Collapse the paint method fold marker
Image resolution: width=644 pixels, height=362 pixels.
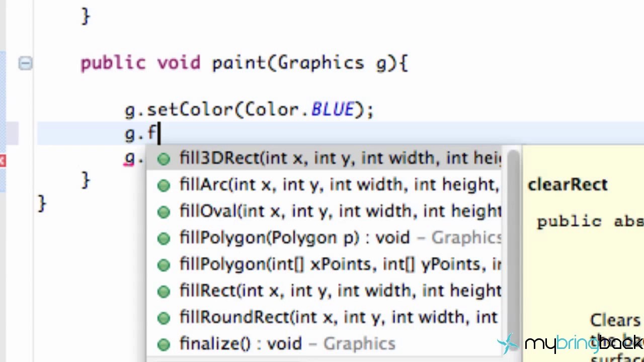coord(25,63)
